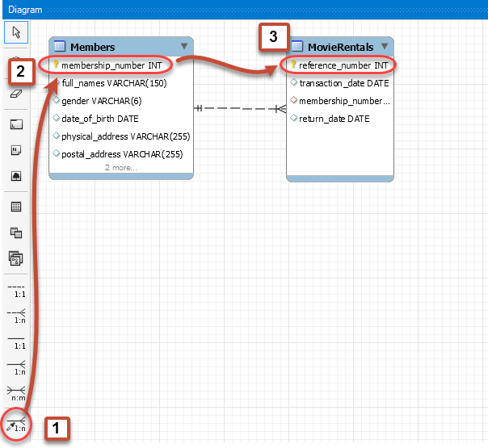Select the place new view tool
The width and height of the screenshot is (488, 448).
(x=16, y=232)
